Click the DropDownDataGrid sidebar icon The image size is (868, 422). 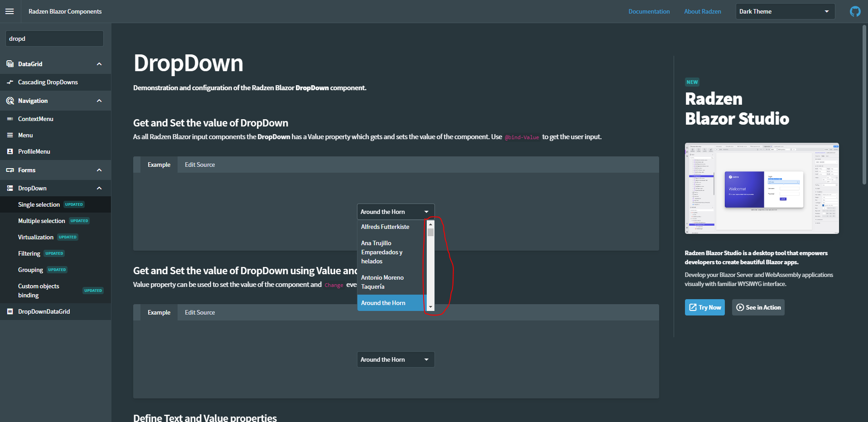pos(10,311)
